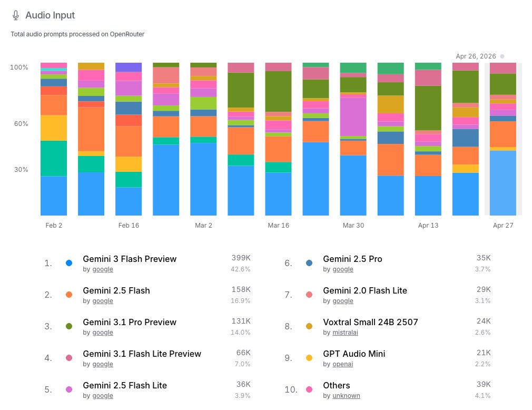Open the Gemini 2.5 Pro model name
The image size is (532, 410).
click(352, 259)
